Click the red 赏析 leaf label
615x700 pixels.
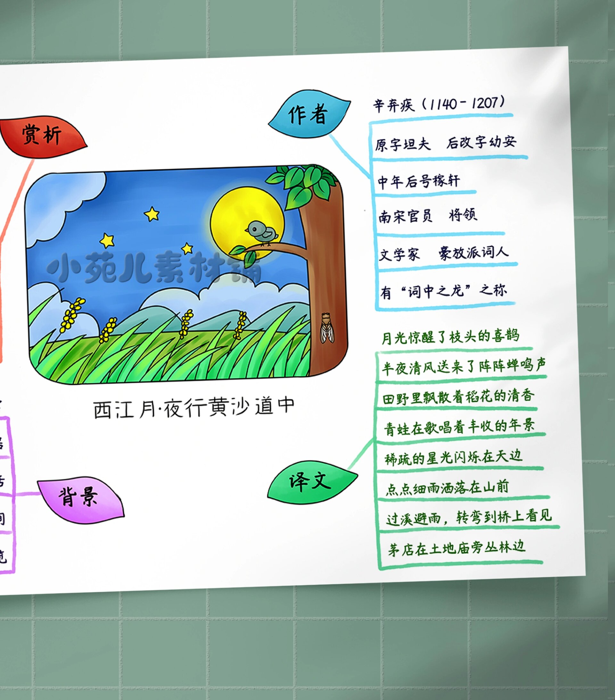pyautogui.click(x=42, y=135)
